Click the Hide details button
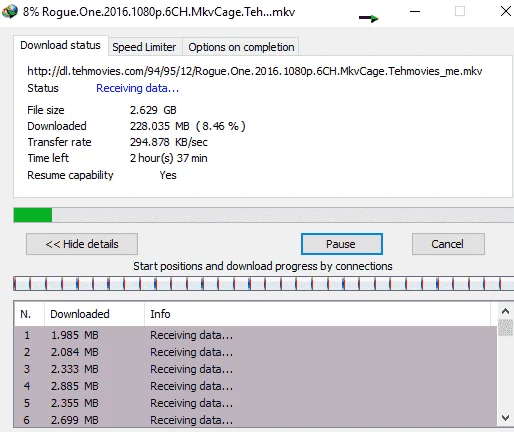Screen dimensions: 514x432 coord(82,244)
